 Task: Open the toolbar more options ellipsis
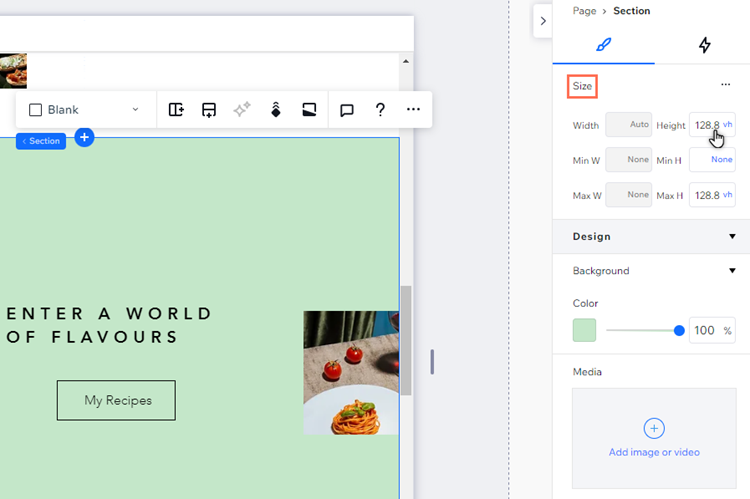point(413,110)
